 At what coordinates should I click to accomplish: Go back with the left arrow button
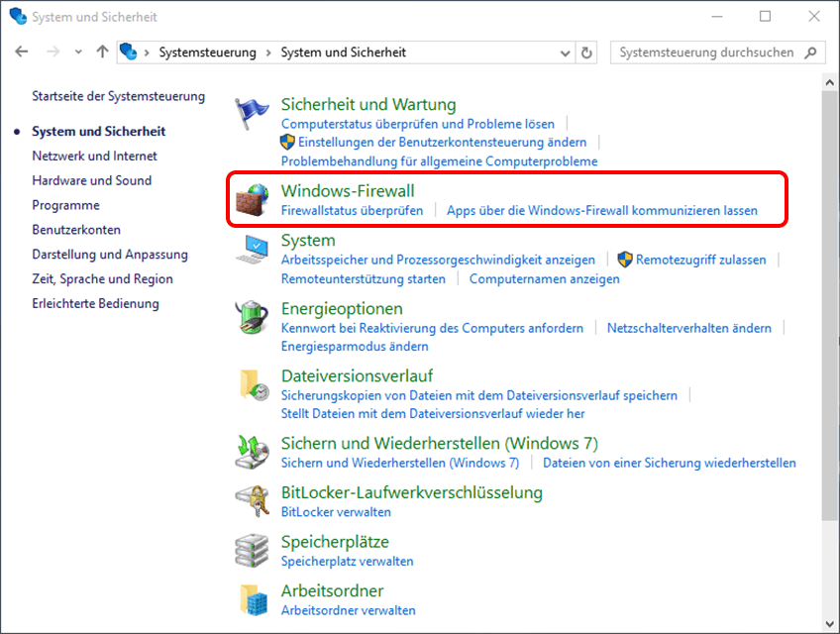coord(22,52)
